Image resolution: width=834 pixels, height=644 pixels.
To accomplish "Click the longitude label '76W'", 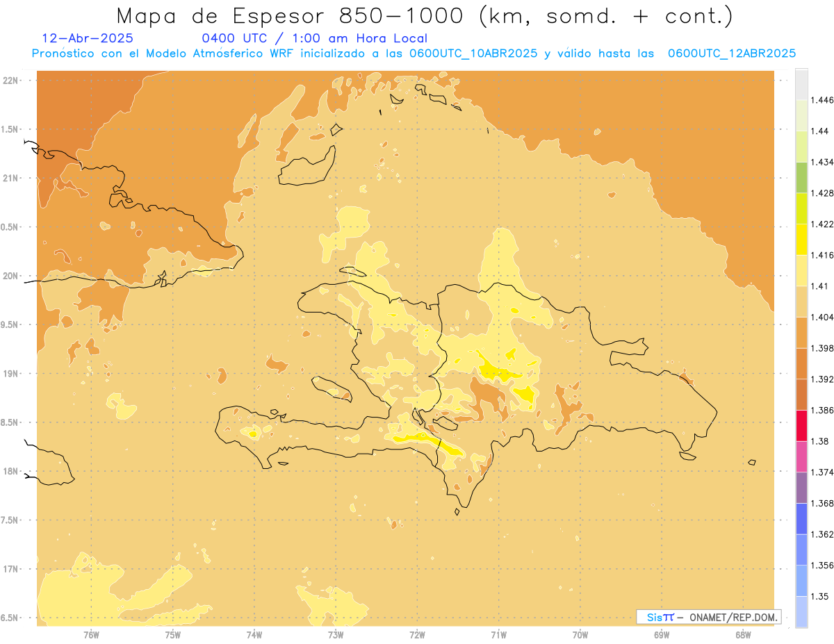I will pyautogui.click(x=91, y=635).
